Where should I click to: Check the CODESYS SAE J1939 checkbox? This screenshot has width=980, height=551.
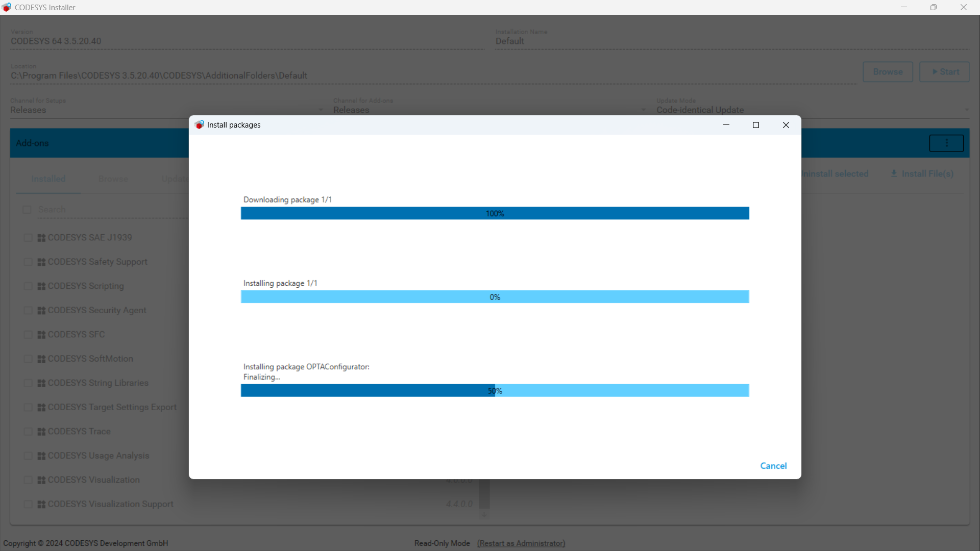28,238
